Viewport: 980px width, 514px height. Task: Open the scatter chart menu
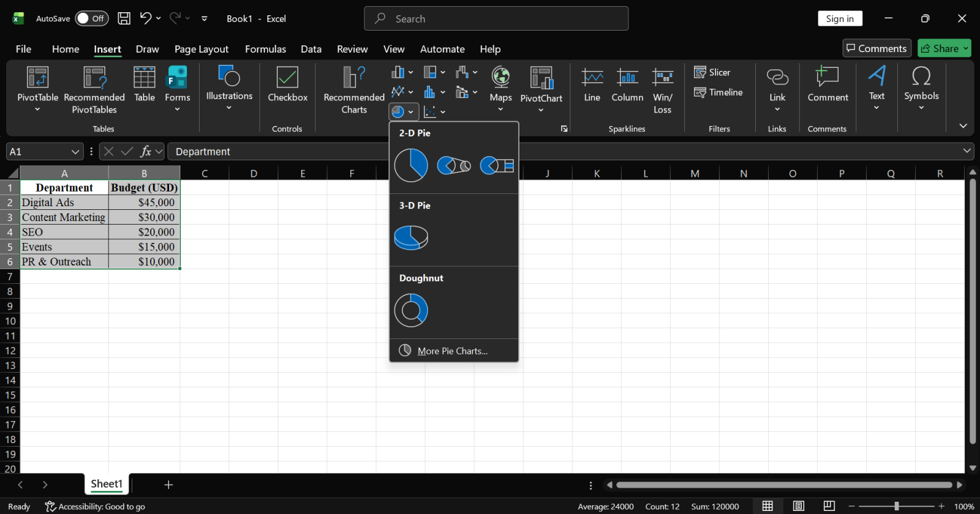pos(434,111)
